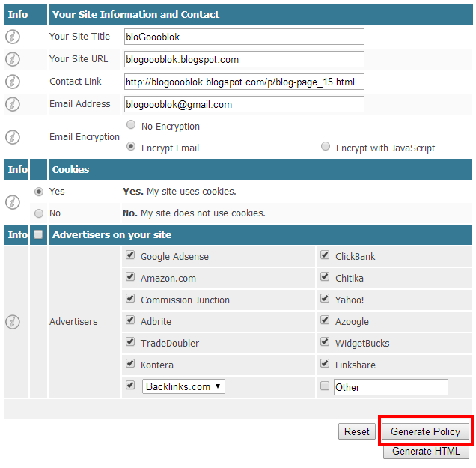The height and width of the screenshot is (468, 476).
Task: Choose Encrypt with JavaScript radio option
Action: pyautogui.click(x=326, y=146)
